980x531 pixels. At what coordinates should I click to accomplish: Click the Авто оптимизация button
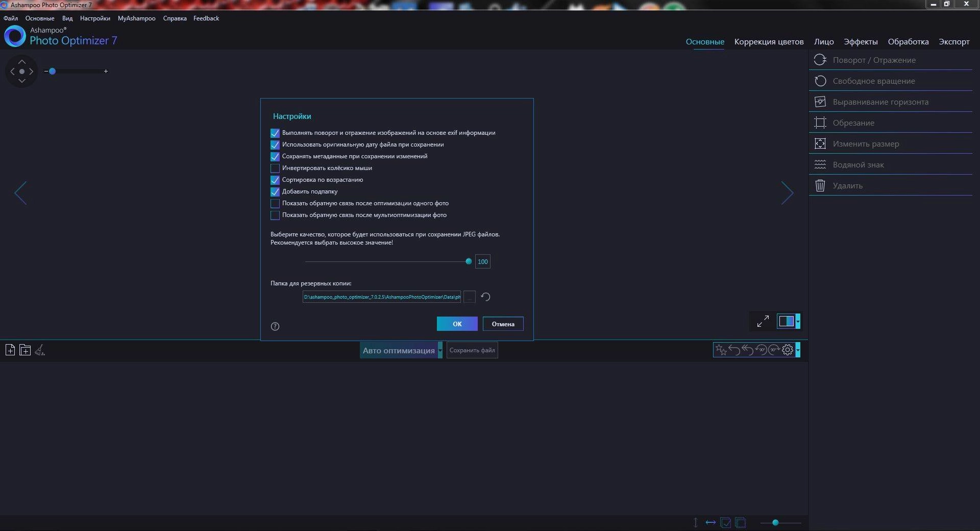pos(398,350)
